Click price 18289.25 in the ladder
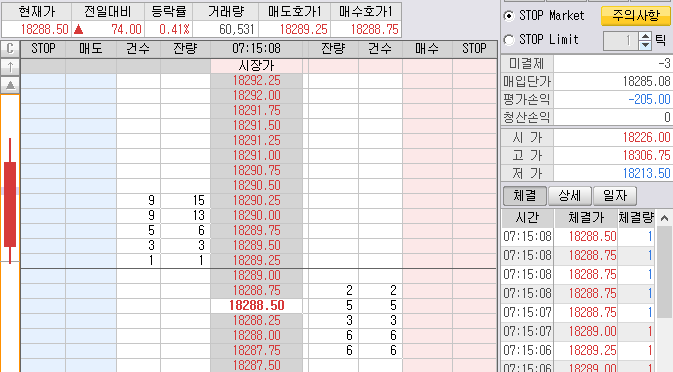The image size is (673, 372). (x=257, y=261)
